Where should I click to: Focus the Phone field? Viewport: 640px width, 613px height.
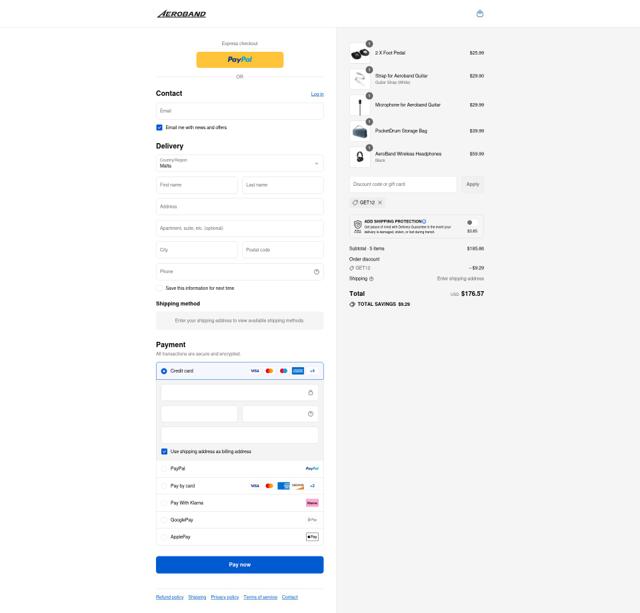[x=240, y=271]
